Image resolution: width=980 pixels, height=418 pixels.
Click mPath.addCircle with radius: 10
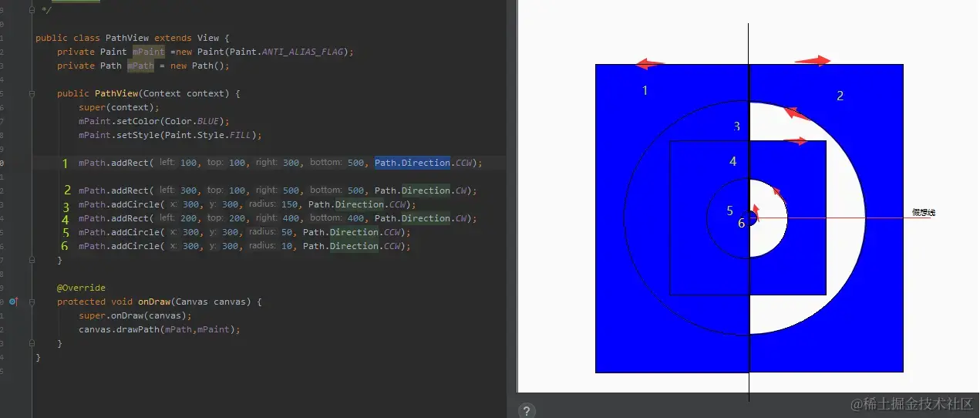tap(244, 246)
